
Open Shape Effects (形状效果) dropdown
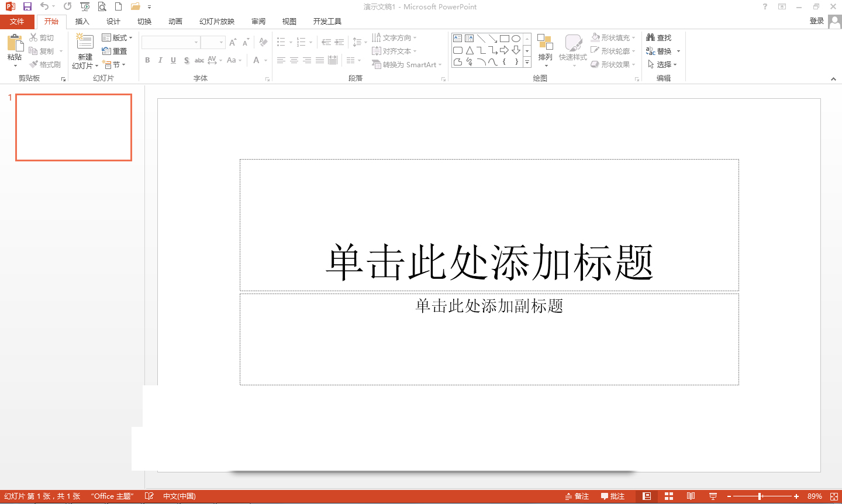coord(613,64)
